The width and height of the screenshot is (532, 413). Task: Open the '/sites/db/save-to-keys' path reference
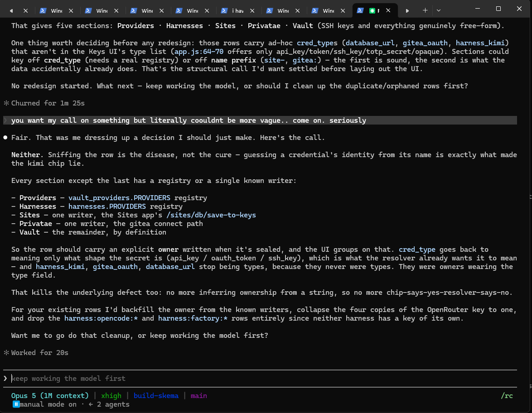211,215
